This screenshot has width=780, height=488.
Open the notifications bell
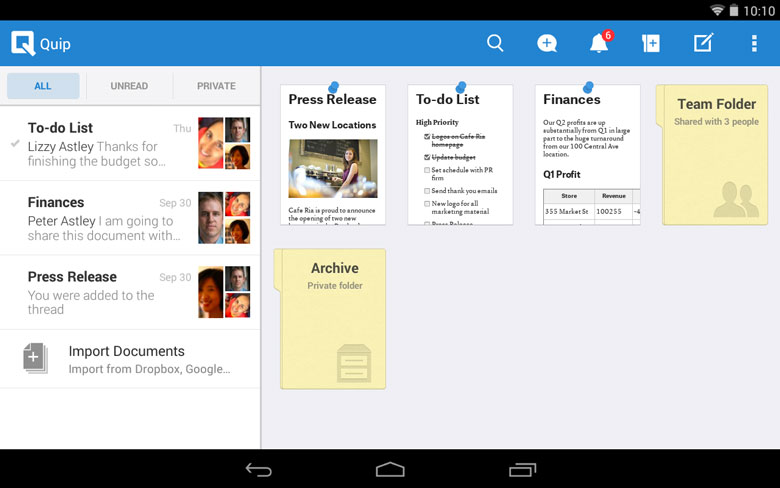pyautogui.click(x=599, y=43)
